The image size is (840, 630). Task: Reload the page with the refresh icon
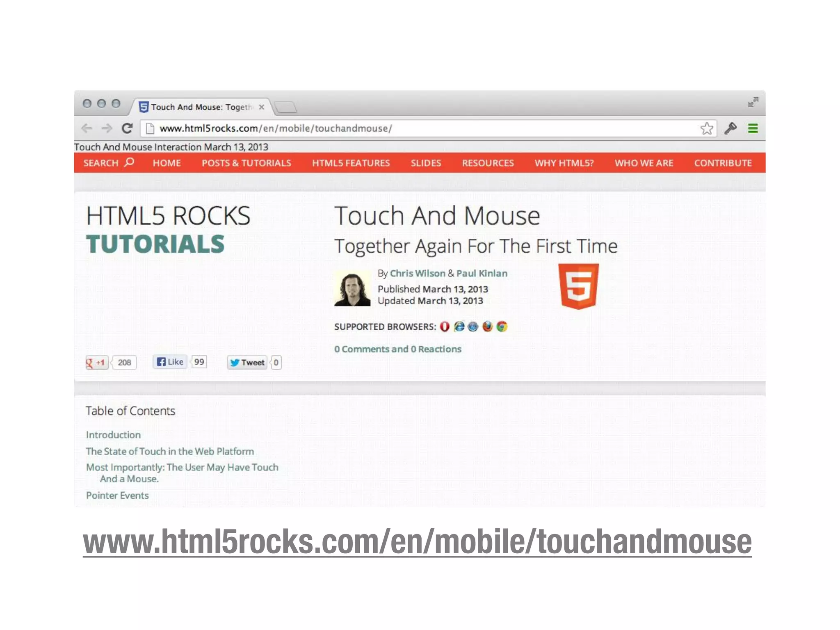(127, 128)
